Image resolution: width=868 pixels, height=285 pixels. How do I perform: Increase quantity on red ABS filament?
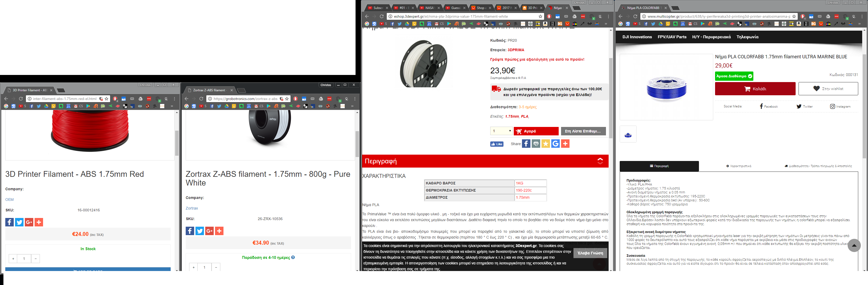13,259
